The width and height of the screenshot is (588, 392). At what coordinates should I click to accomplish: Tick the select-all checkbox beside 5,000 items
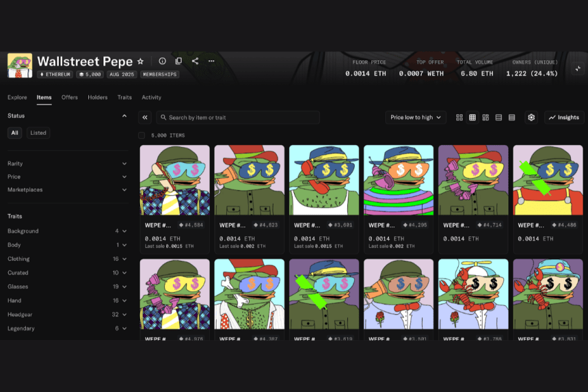click(x=142, y=135)
